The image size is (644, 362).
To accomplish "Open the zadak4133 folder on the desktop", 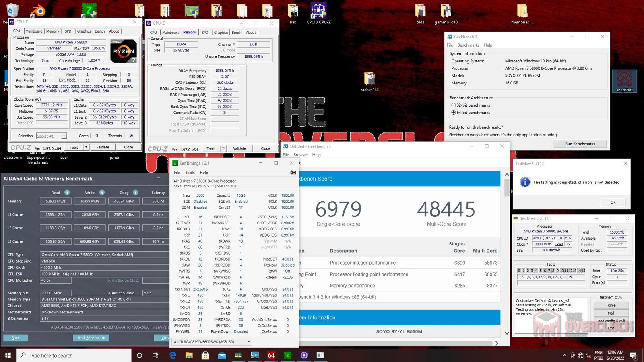I will (369, 81).
